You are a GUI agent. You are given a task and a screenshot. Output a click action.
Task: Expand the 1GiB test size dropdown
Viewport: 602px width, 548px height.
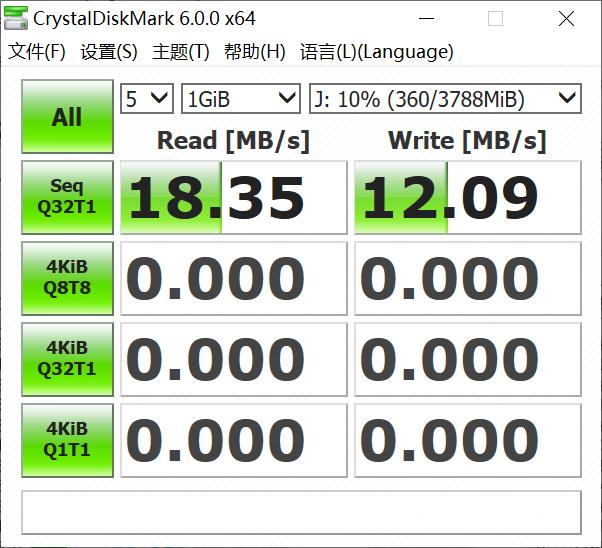point(240,98)
